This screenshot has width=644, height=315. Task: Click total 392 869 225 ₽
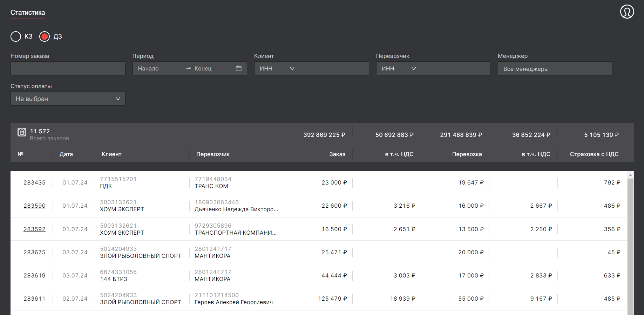point(324,135)
